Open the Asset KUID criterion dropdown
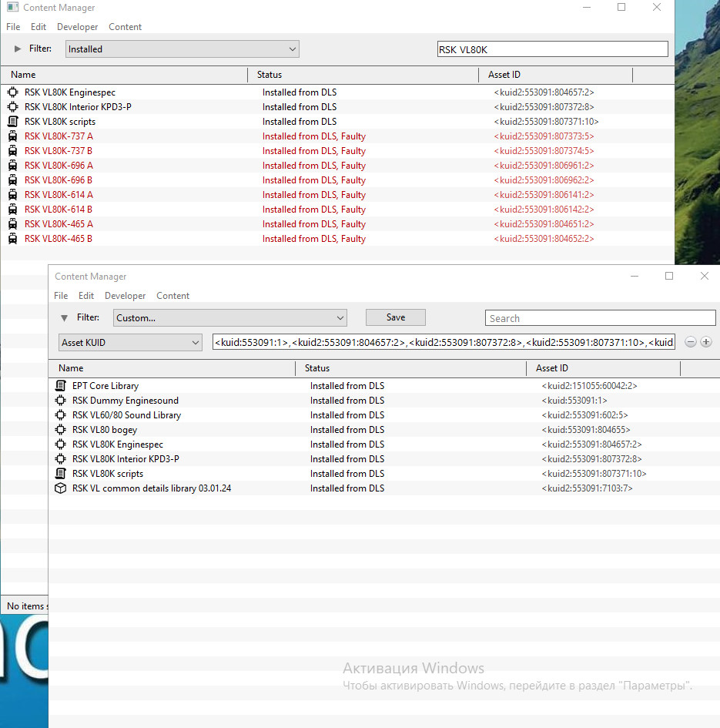The width and height of the screenshot is (720, 728). point(130,342)
